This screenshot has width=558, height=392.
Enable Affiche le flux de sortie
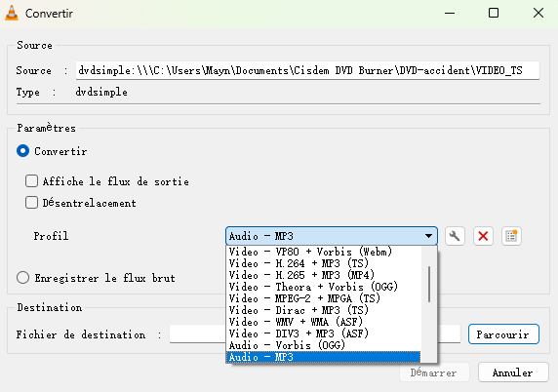coord(31,181)
